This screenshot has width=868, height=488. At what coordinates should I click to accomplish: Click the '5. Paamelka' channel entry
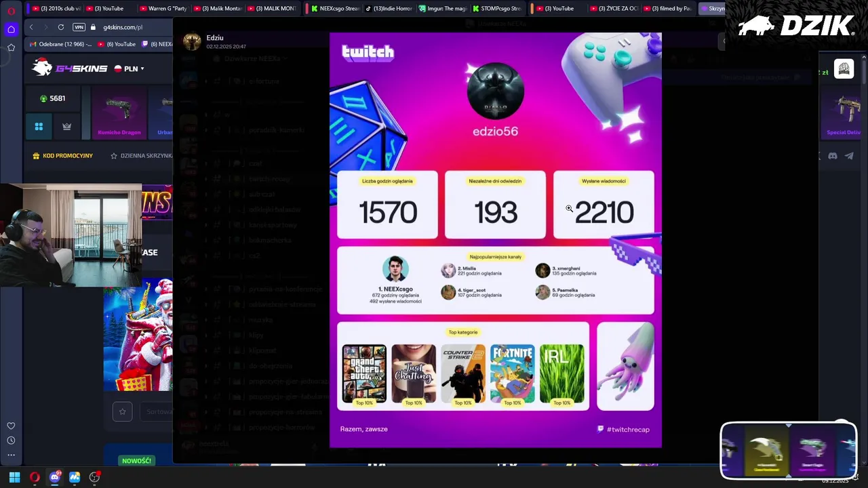[x=565, y=292]
